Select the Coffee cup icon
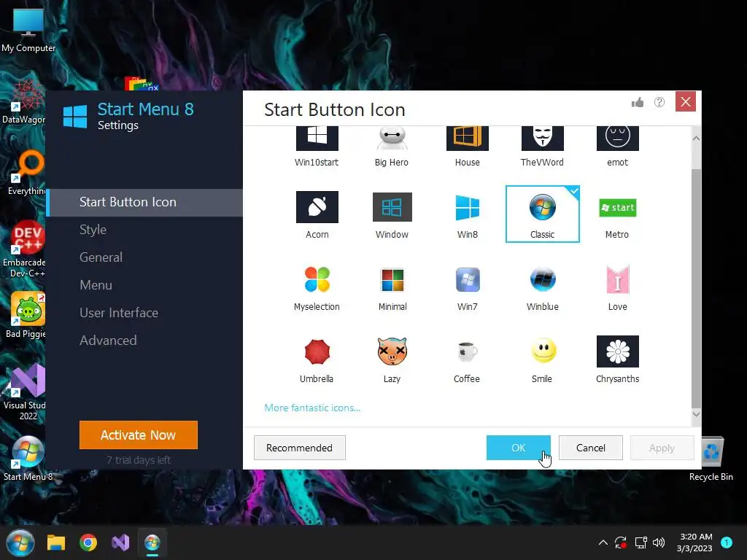Viewport: 747px width, 560px height. [467, 359]
